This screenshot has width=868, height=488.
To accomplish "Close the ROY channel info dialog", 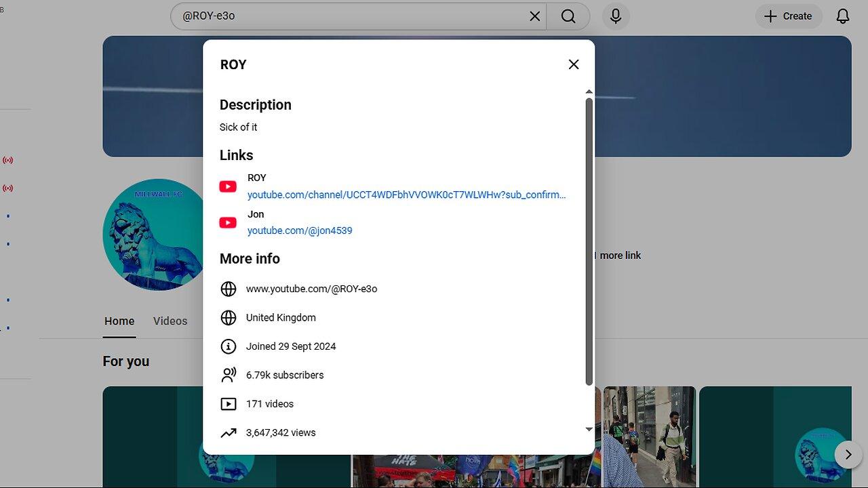I will click(574, 64).
